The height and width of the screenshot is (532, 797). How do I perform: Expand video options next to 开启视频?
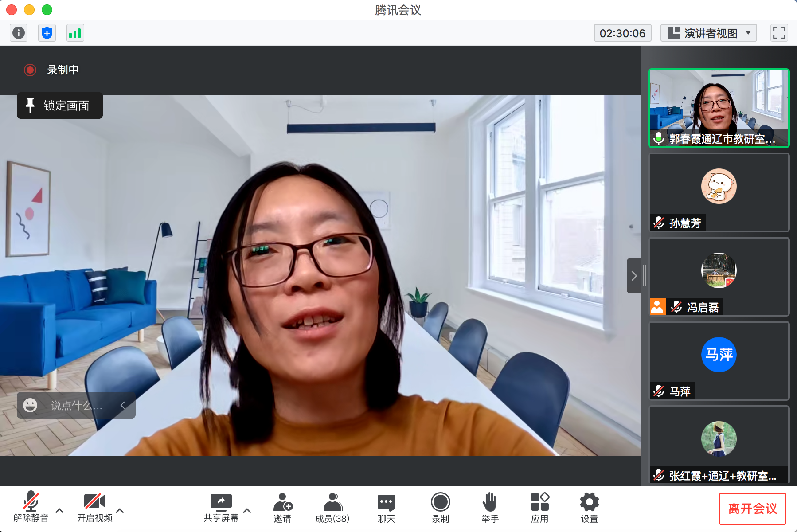click(120, 510)
